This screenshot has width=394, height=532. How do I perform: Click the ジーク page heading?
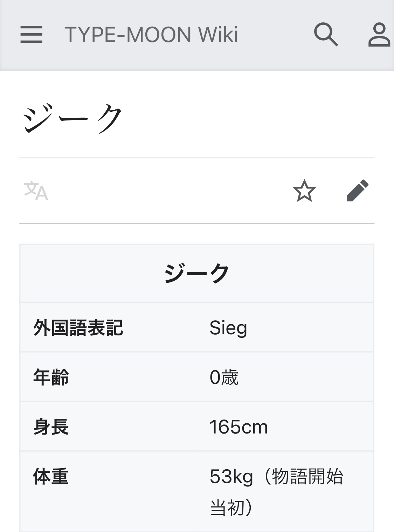pos(73,118)
